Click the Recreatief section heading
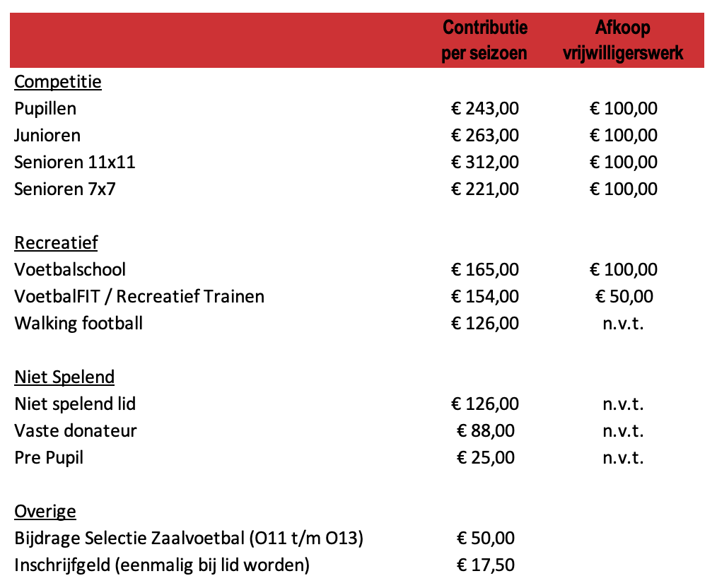The image size is (717, 588). tap(56, 242)
